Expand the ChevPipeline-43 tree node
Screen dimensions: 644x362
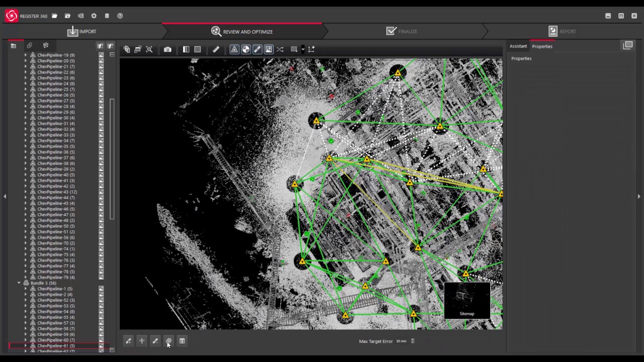[26, 192]
